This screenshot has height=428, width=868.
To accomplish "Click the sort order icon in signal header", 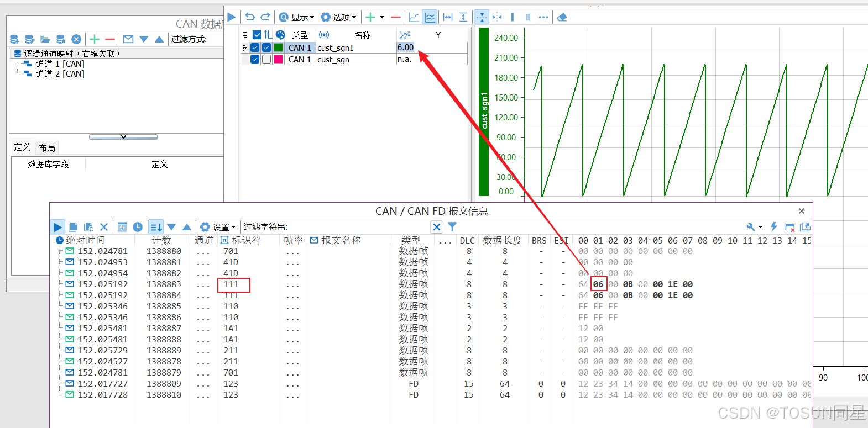I will (268, 35).
